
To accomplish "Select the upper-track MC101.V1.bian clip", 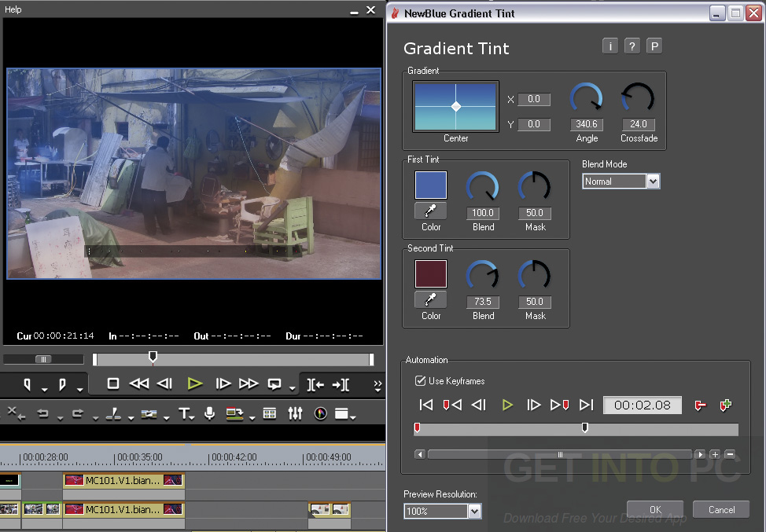I will (x=124, y=480).
